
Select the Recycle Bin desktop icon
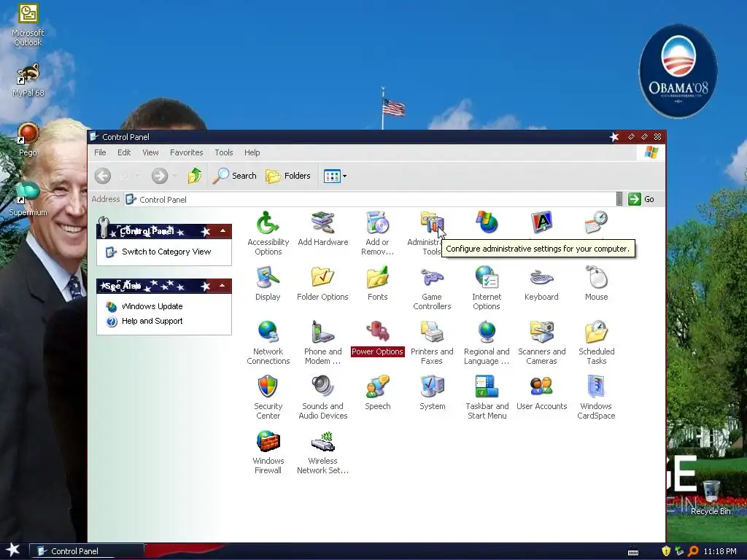pyautogui.click(x=711, y=497)
